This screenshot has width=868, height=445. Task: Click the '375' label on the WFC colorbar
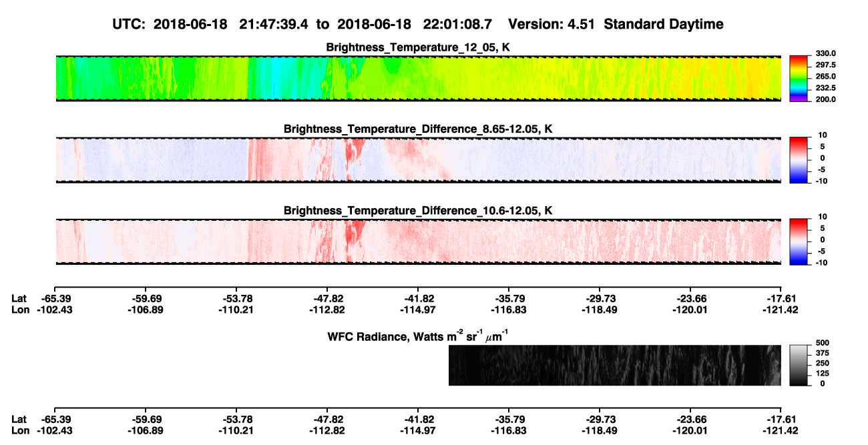[x=824, y=353]
